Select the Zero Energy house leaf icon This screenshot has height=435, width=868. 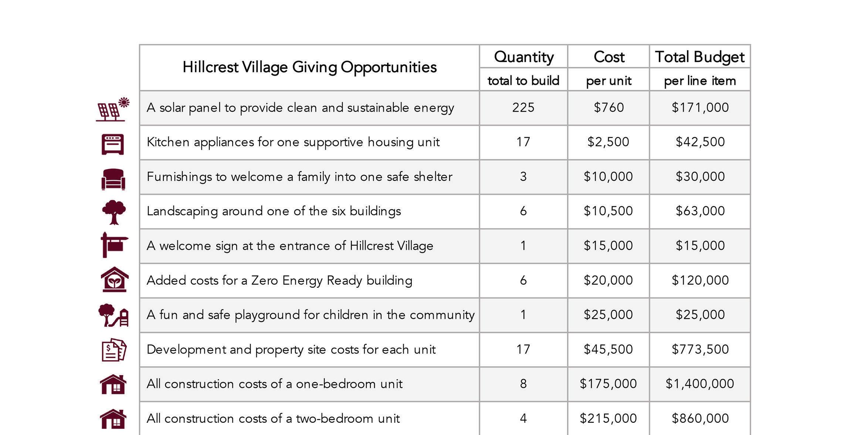tap(115, 279)
